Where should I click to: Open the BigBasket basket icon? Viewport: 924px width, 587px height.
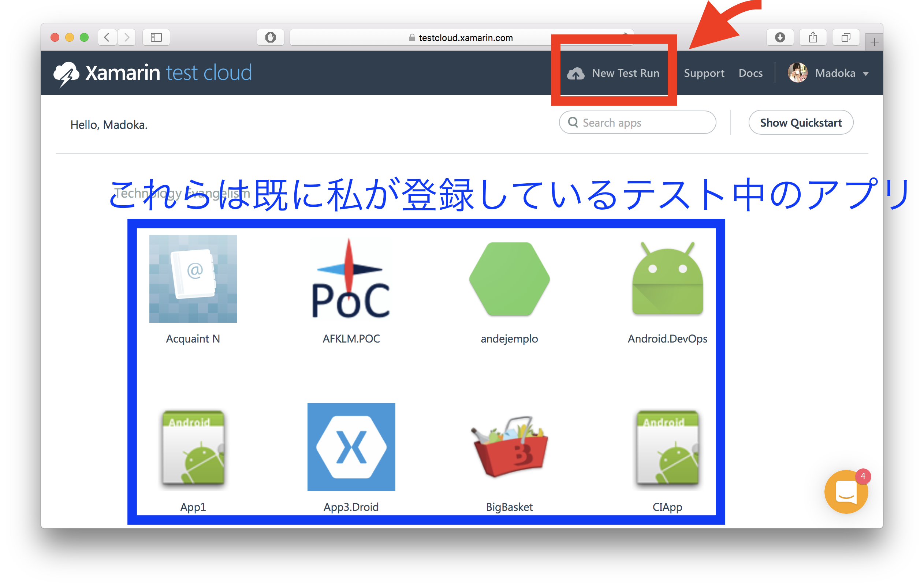click(509, 447)
